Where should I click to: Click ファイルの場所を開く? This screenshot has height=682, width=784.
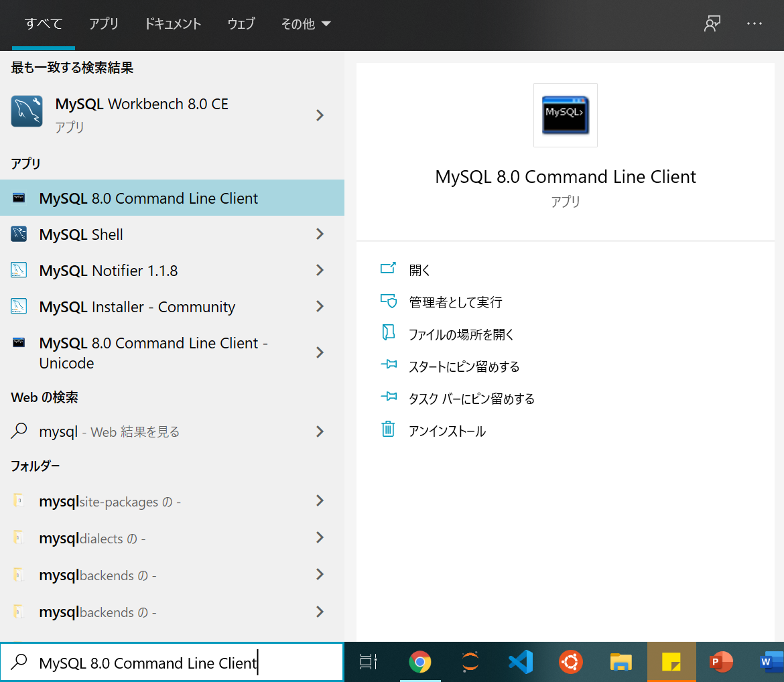461,334
